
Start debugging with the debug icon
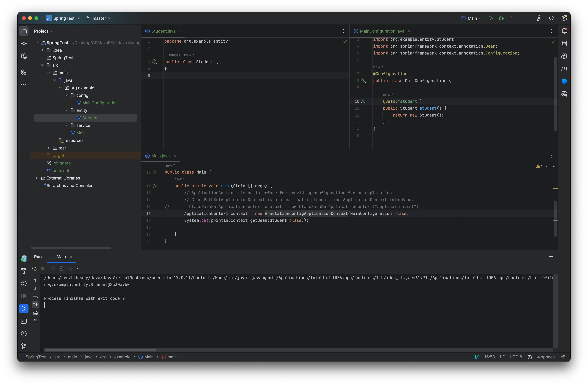coord(501,18)
